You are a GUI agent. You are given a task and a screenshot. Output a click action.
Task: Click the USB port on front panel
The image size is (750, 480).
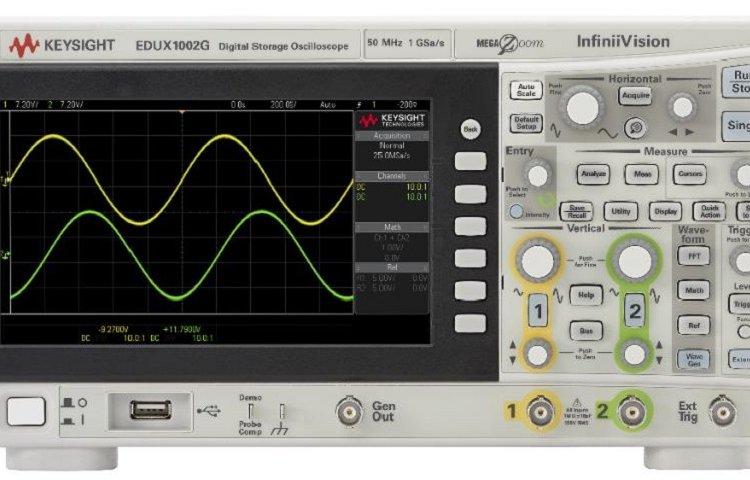150,409
